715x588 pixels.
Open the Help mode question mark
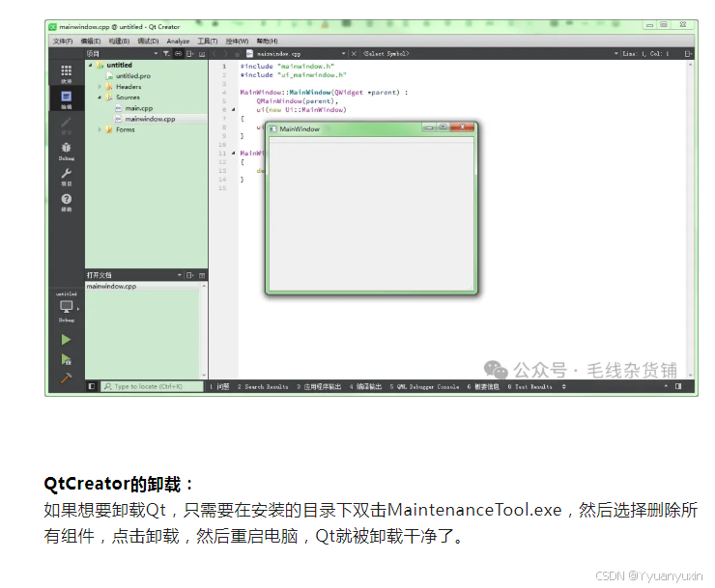[x=66, y=199]
